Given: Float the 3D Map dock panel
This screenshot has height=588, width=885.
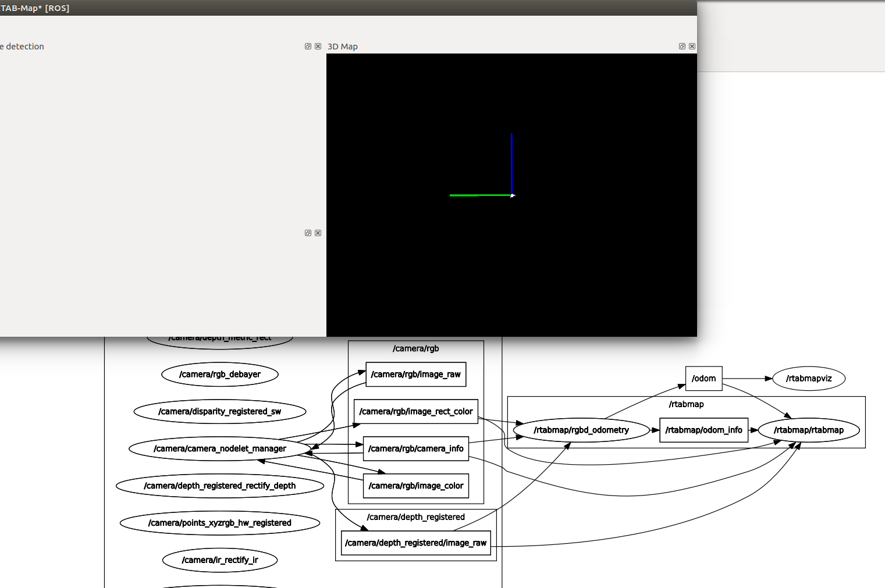Looking at the screenshot, I should point(682,47).
